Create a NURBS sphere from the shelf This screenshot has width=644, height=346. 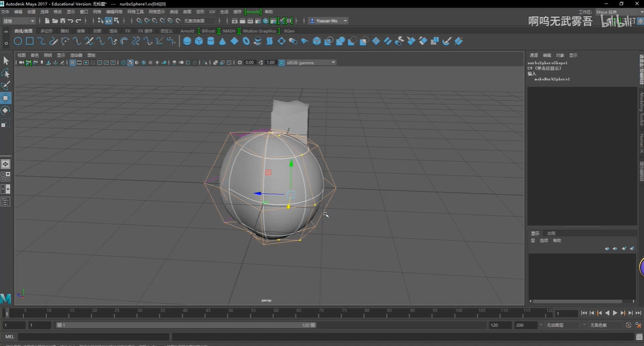pyautogui.click(x=187, y=41)
